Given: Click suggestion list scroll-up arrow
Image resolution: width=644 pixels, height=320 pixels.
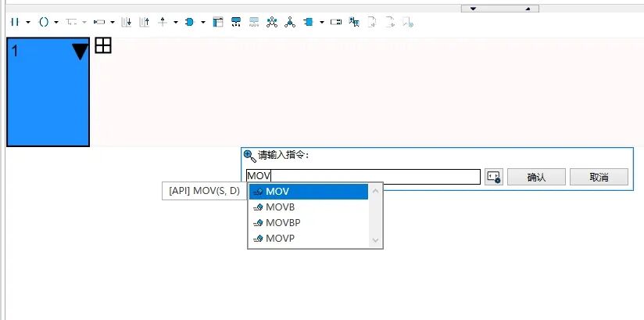Looking at the screenshot, I should tap(375, 191).
